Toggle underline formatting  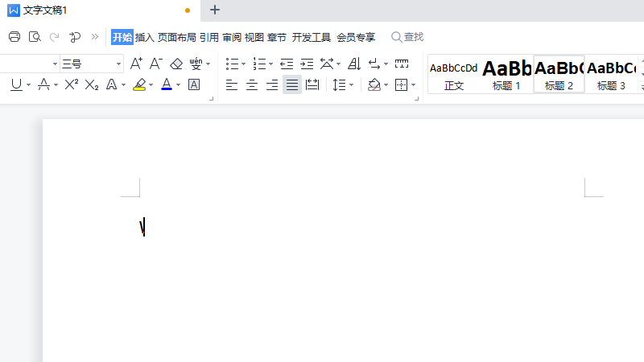[16, 84]
